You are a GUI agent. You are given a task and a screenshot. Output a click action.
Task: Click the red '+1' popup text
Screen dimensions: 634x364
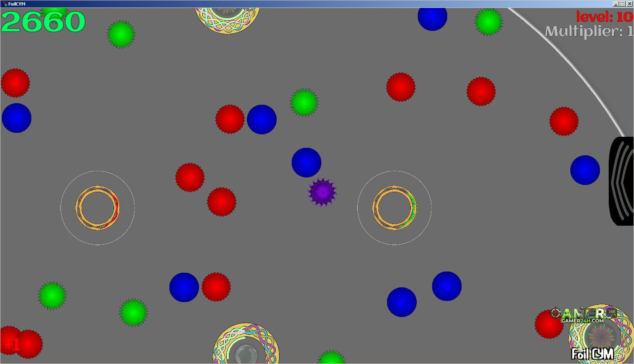coord(12,345)
